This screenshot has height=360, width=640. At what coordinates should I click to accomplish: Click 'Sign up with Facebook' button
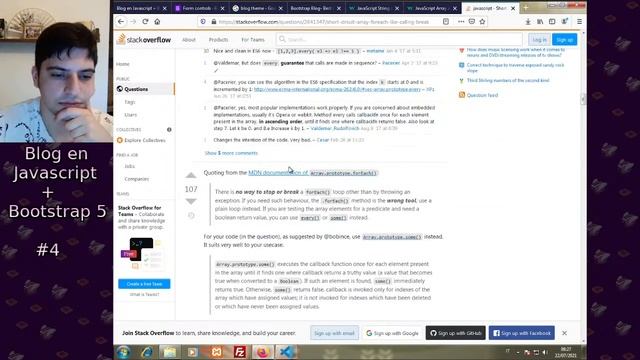tap(522, 333)
